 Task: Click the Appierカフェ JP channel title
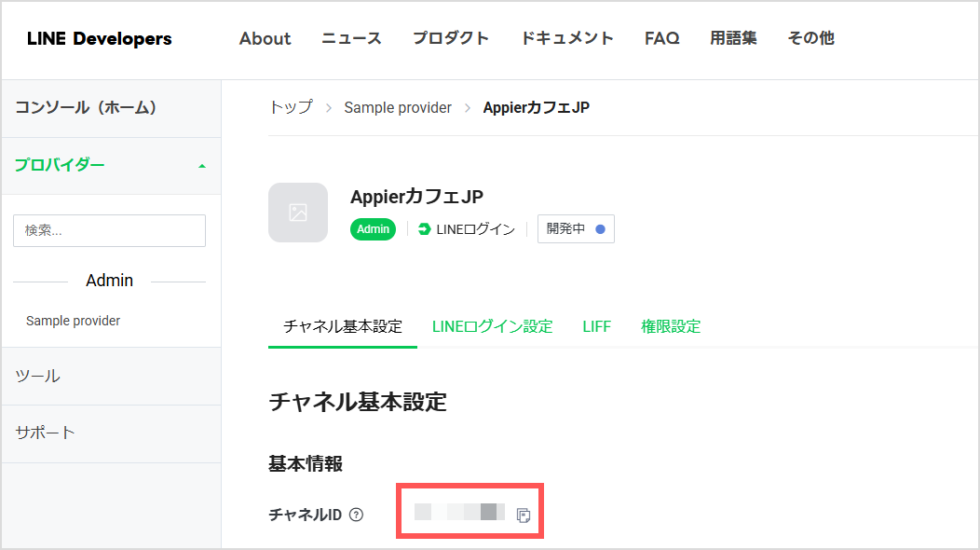click(416, 197)
